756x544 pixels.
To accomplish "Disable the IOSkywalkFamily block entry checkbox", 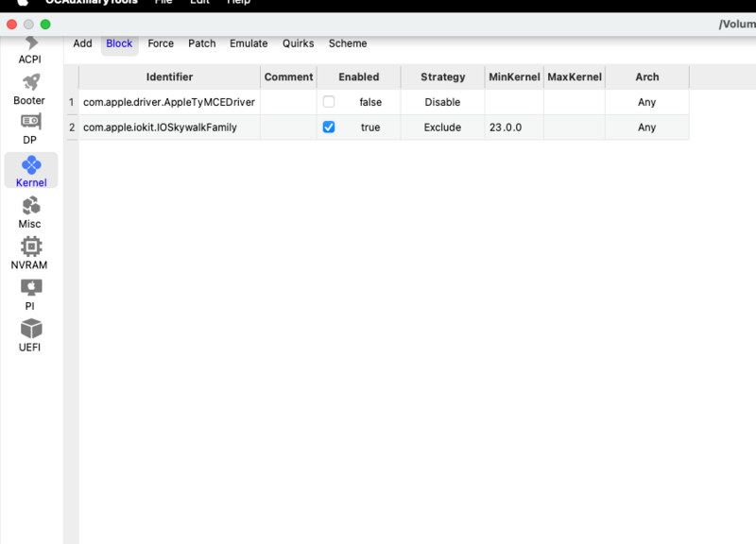I will click(x=329, y=127).
